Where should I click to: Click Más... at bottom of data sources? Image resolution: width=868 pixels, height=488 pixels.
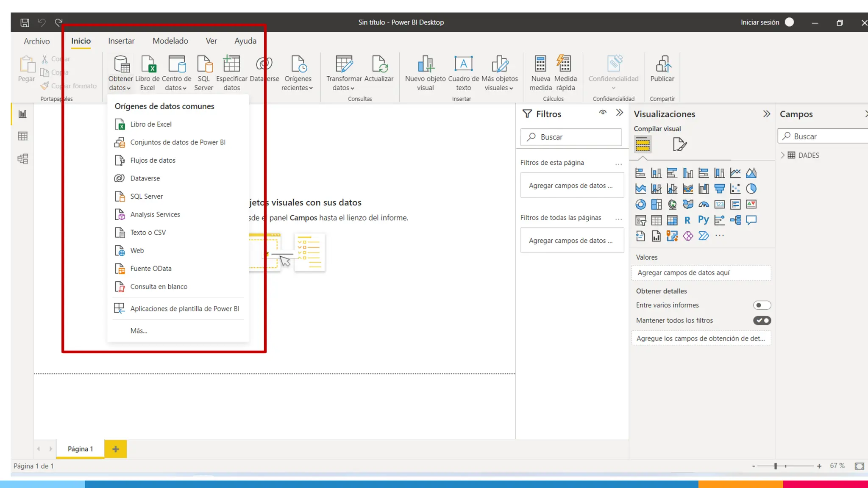tap(139, 331)
